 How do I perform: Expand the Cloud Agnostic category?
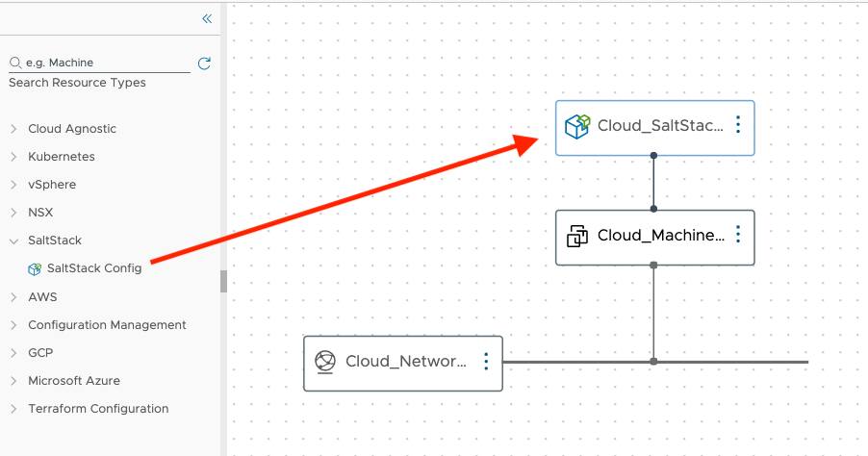point(13,129)
